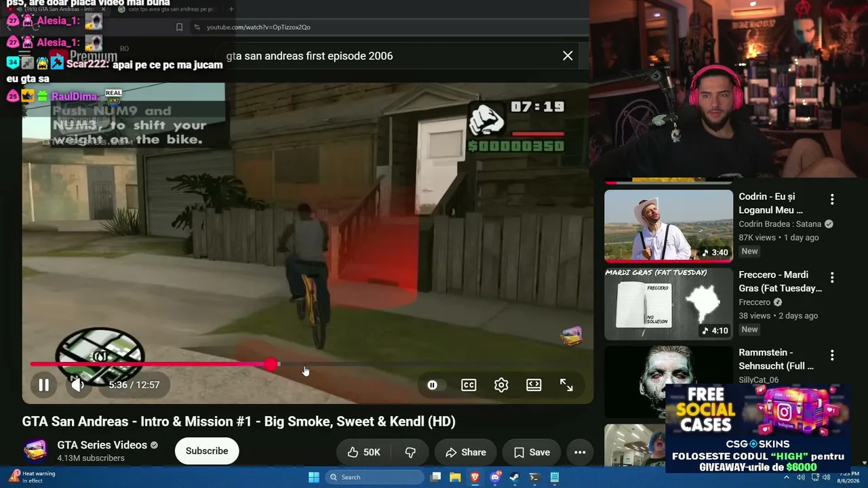Open options menu for the Rammstein video
The height and width of the screenshot is (488, 868).
[x=832, y=355]
